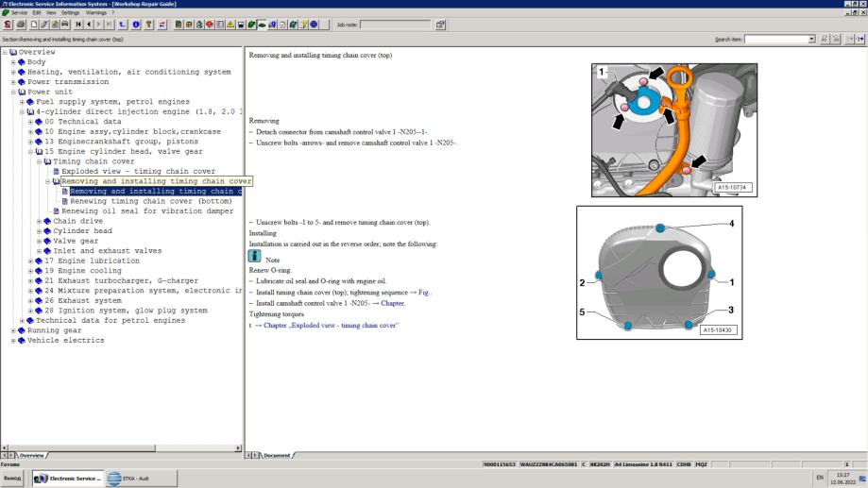Click the yellow warning triangle toolbar icon

(230, 25)
